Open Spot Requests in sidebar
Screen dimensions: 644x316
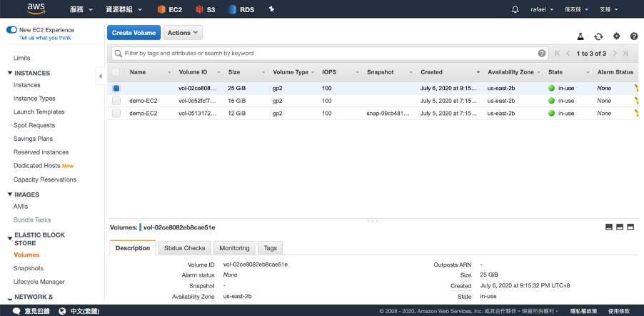pyautogui.click(x=34, y=126)
